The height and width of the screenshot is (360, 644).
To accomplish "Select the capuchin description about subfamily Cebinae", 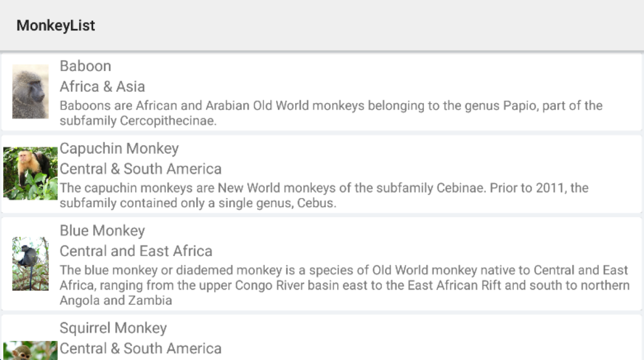I will click(x=324, y=195).
